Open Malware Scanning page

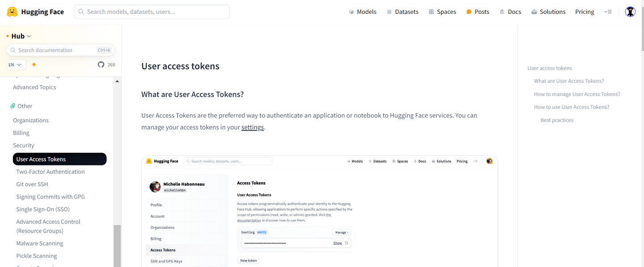pyautogui.click(x=40, y=243)
